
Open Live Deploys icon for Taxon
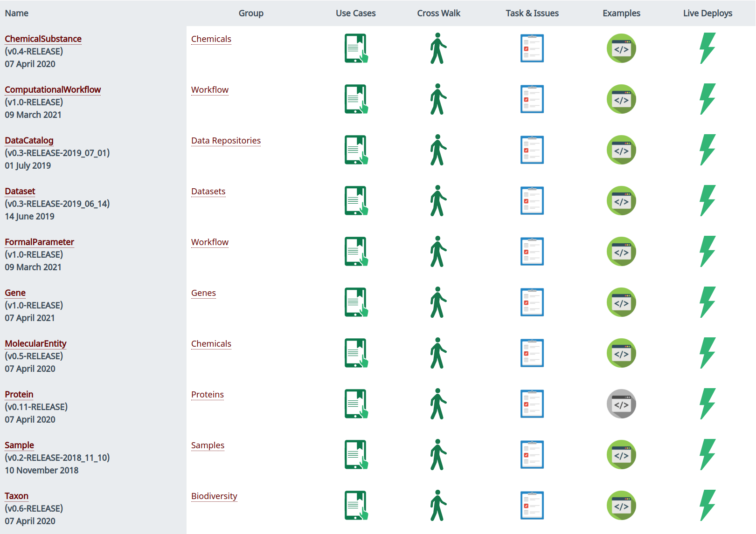[707, 505]
